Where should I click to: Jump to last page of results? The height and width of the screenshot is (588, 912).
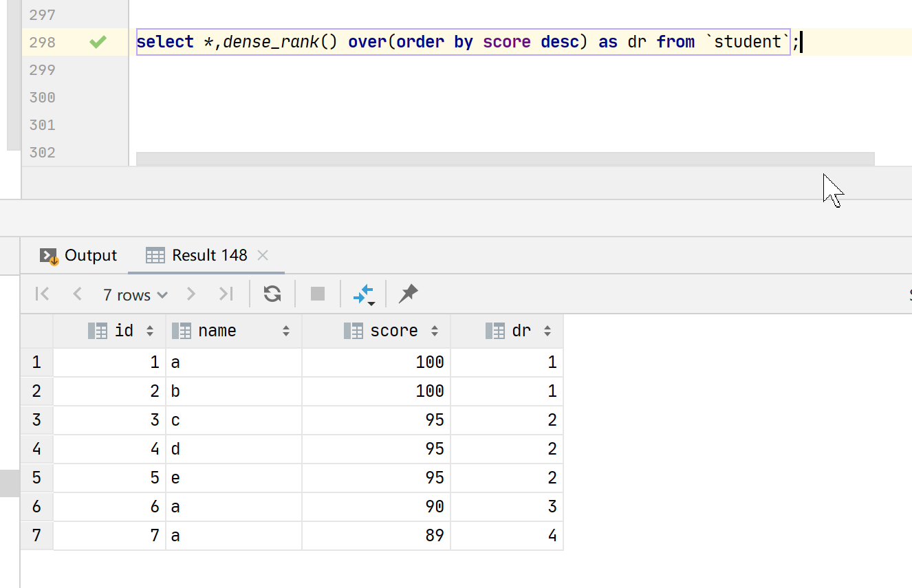point(226,294)
